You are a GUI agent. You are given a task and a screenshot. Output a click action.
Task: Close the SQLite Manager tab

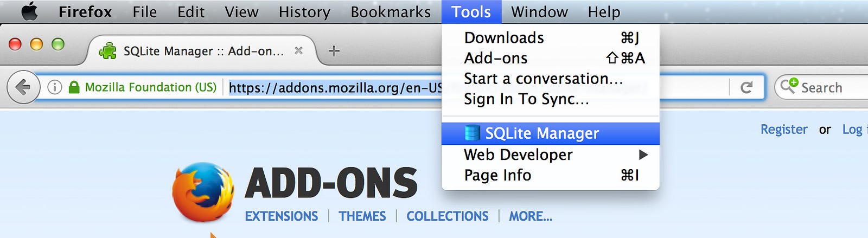298,50
